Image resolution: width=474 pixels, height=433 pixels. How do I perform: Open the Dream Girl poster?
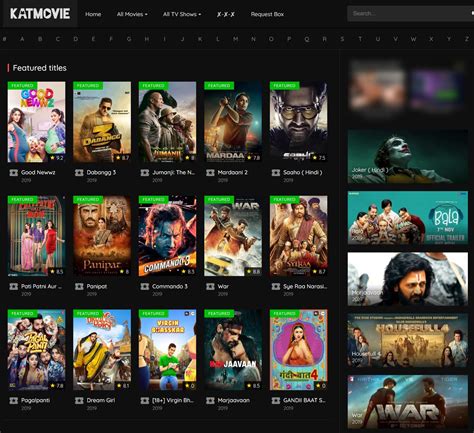(x=102, y=350)
